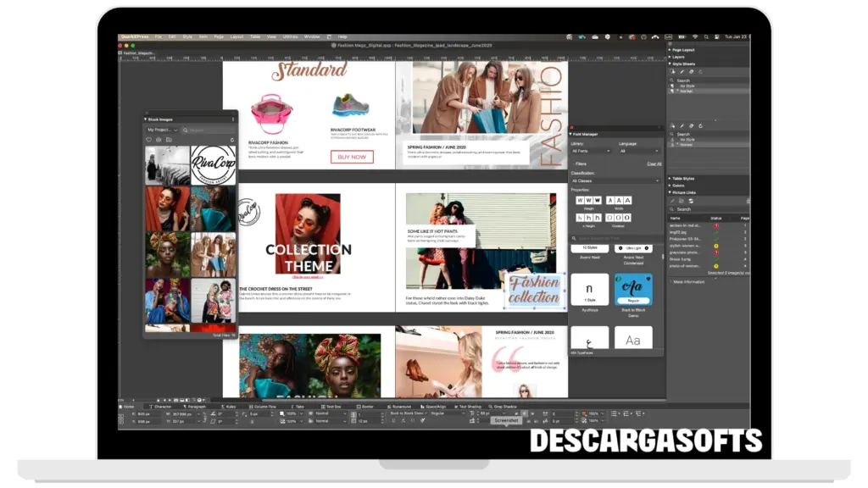
Task: Open the Library All Fonts dropdown
Action: click(591, 151)
